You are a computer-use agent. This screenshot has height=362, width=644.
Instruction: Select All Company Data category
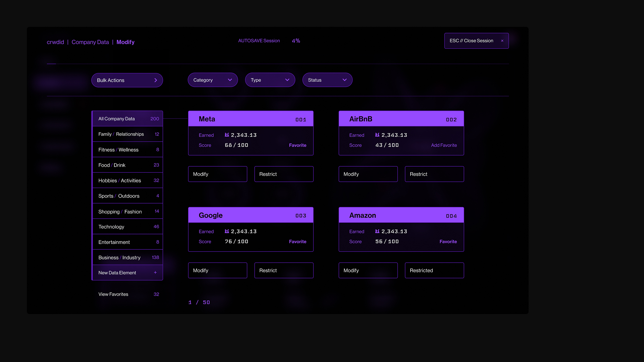(x=127, y=119)
